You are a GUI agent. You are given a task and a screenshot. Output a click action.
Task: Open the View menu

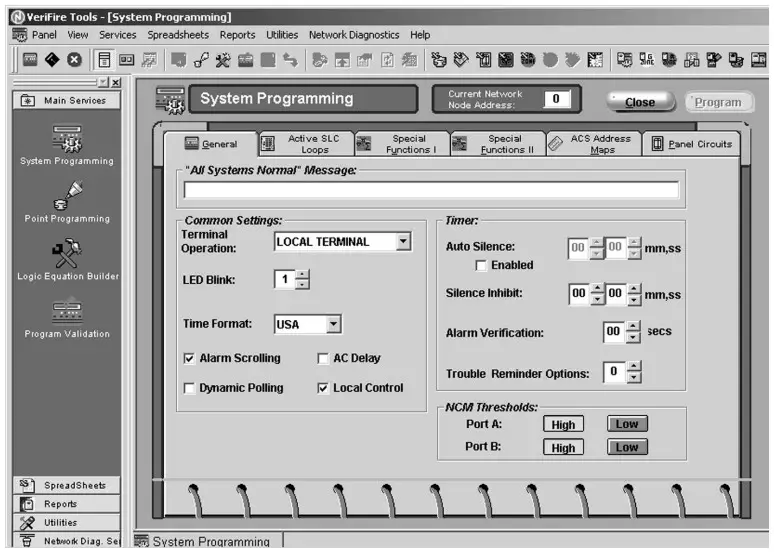[x=77, y=35]
